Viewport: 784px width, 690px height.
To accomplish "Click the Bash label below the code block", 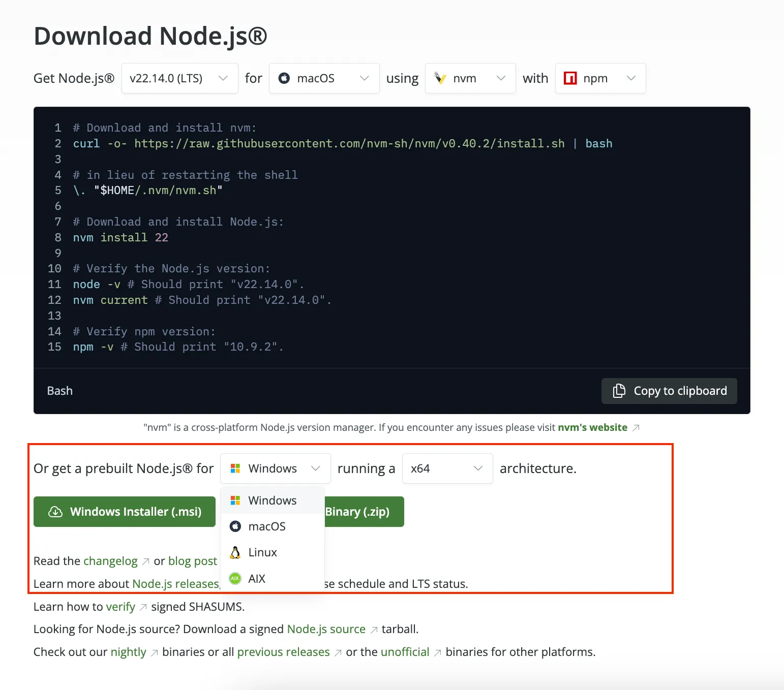I will pyautogui.click(x=59, y=391).
